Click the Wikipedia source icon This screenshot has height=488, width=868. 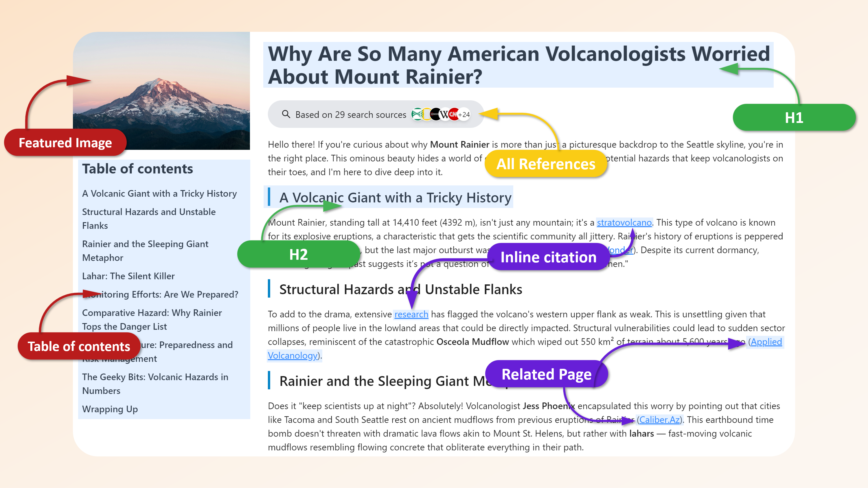445,115
